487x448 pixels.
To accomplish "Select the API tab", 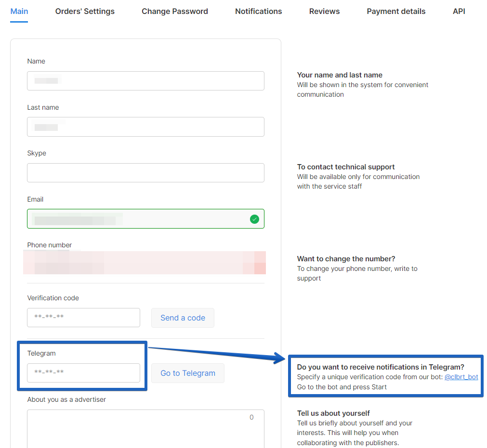I will point(459,11).
